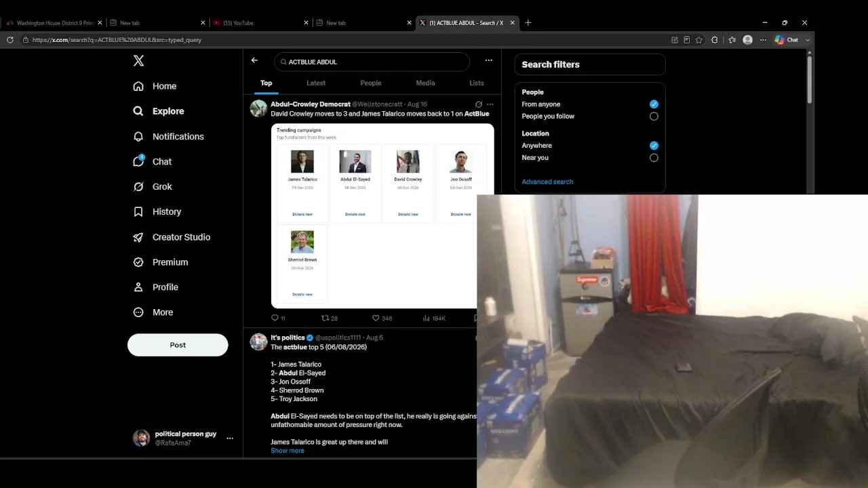Open the Advanced search link
This screenshot has width=868, height=488.
(x=547, y=182)
